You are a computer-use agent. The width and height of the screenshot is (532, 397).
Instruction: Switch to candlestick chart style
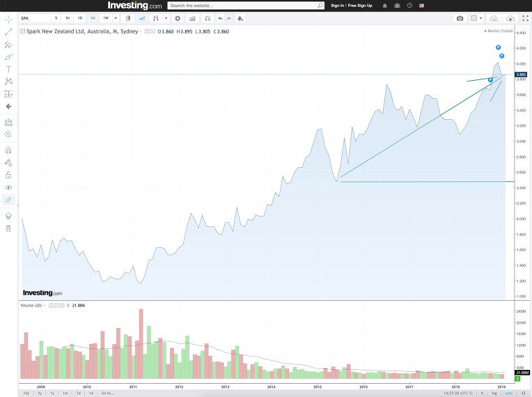click(x=128, y=18)
